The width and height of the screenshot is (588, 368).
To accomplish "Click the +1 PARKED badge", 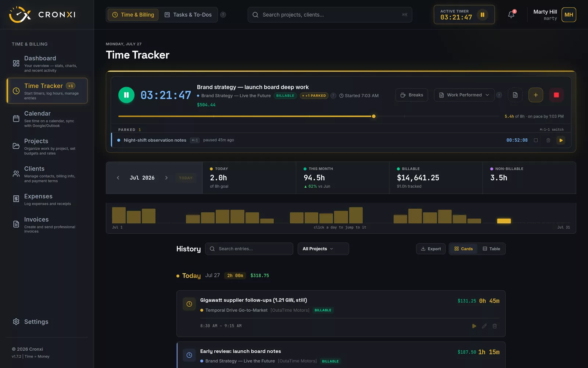I will pyautogui.click(x=314, y=96).
